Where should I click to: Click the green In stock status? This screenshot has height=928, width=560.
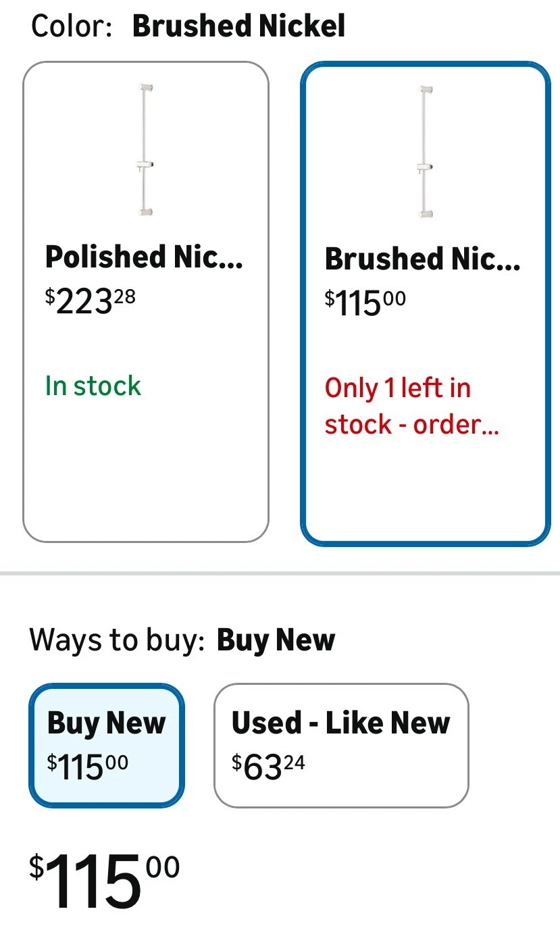(x=93, y=386)
